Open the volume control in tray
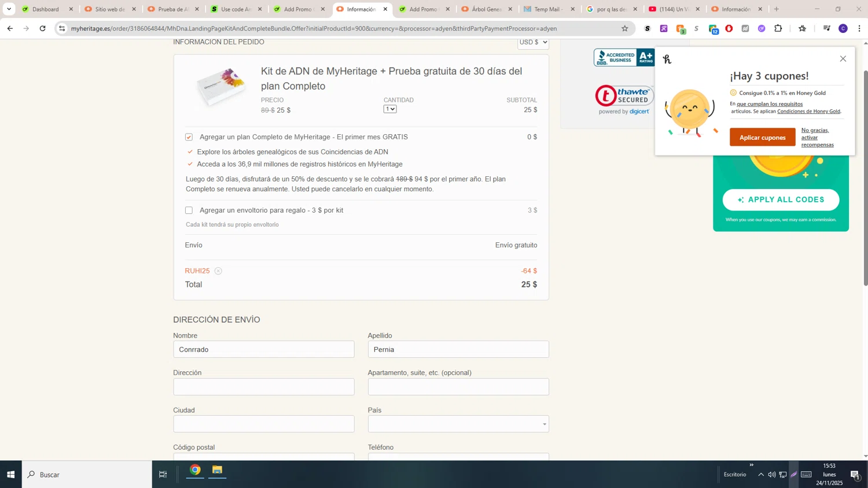This screenshot has width=868, height=488. 771,474
